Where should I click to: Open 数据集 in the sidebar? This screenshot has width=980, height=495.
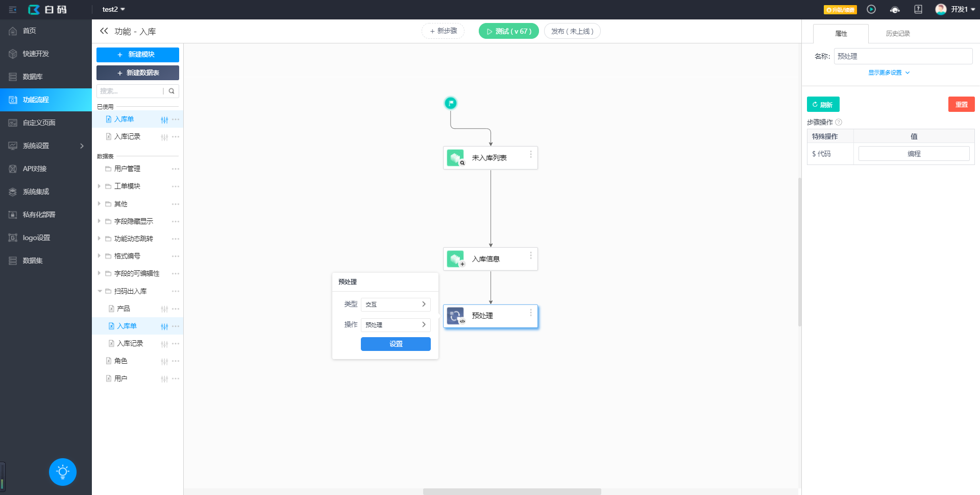46,261
